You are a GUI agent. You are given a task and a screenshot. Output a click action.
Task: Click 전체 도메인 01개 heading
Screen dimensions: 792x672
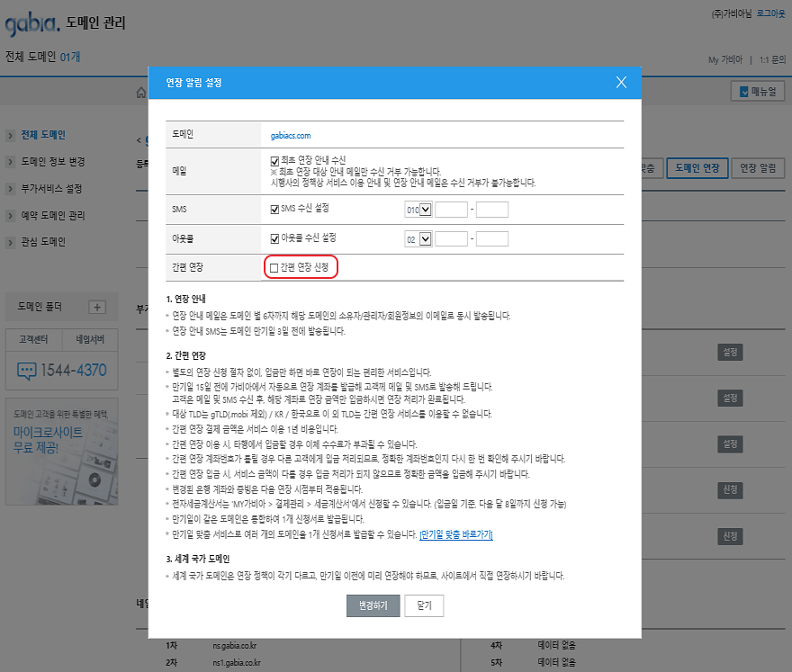pos(43,57)
